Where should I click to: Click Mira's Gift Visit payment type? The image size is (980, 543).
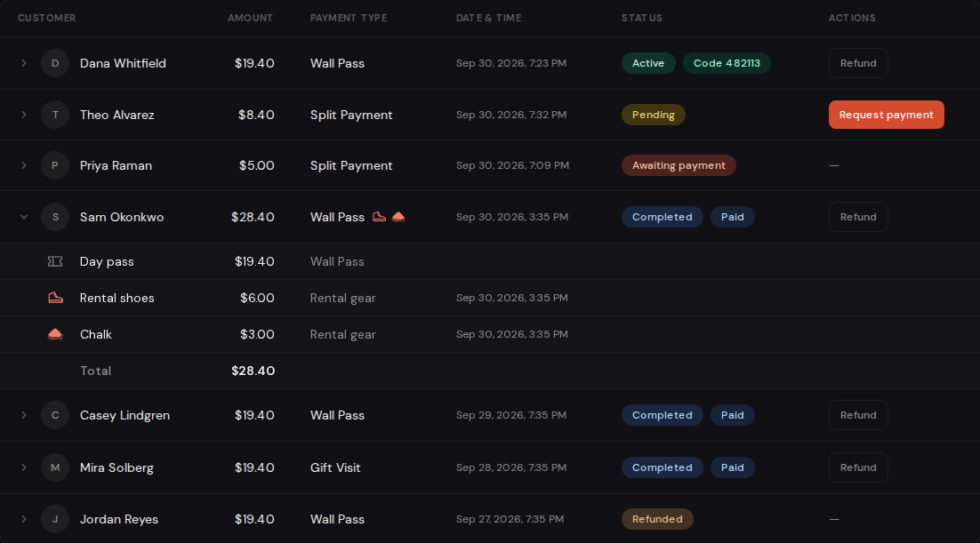point(335,467)
